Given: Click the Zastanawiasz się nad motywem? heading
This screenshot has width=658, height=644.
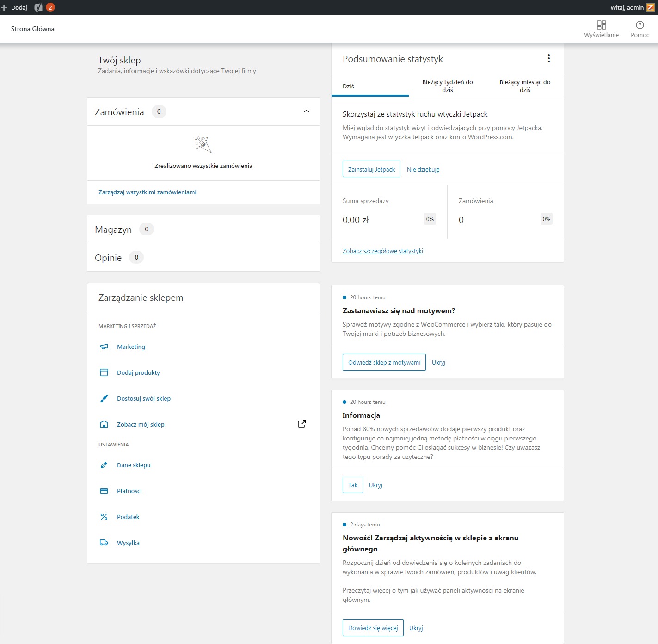Looking at the screenshot, I should [x=399, y=311].
